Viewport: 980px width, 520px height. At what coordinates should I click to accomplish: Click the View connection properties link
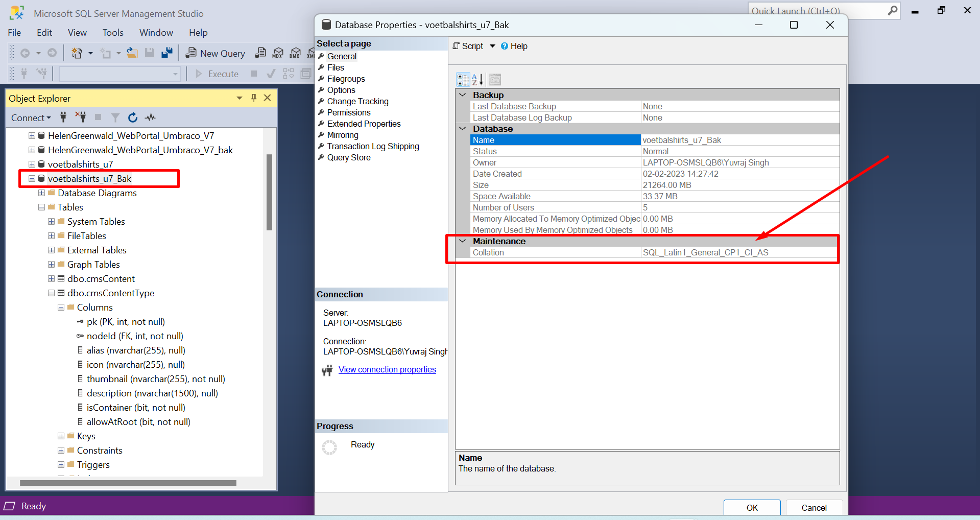387,369
